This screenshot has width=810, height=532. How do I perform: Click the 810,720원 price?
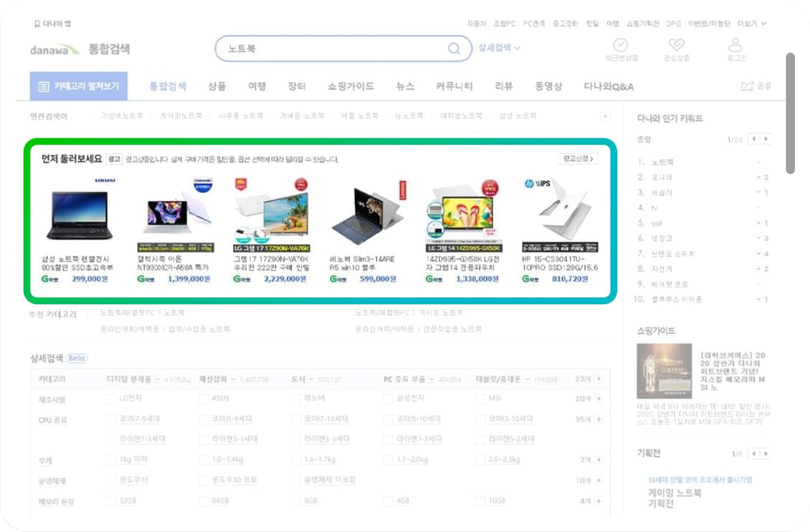tap(570, 279)
